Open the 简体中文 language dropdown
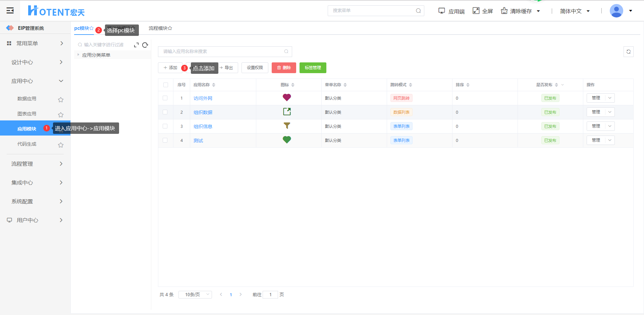The height and width of the screenshot is (315, 644). click(575, 11)
